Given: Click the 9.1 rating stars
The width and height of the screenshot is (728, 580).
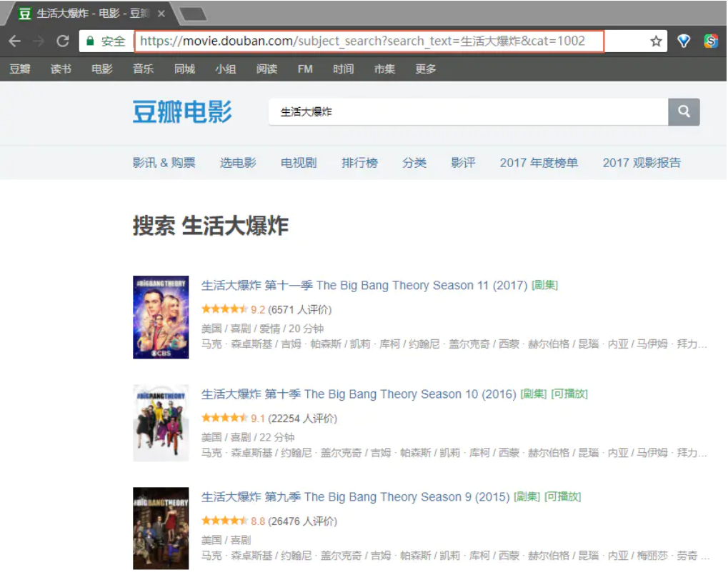Looking at the screenshot, I should [224, 418].
